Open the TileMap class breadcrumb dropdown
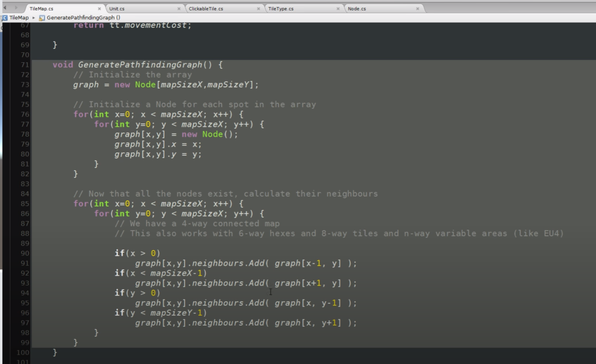 pos(19,17)
